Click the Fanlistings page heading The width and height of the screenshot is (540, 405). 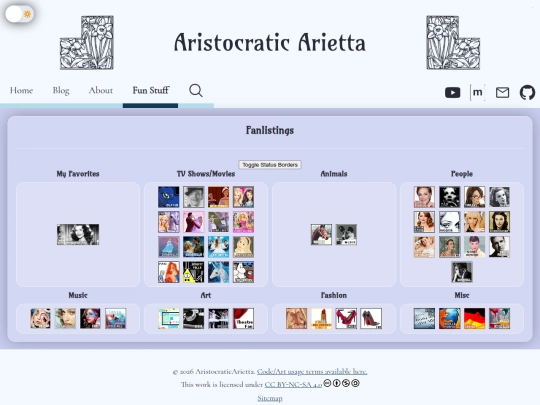pyautogui.click(x=270, y=130)
